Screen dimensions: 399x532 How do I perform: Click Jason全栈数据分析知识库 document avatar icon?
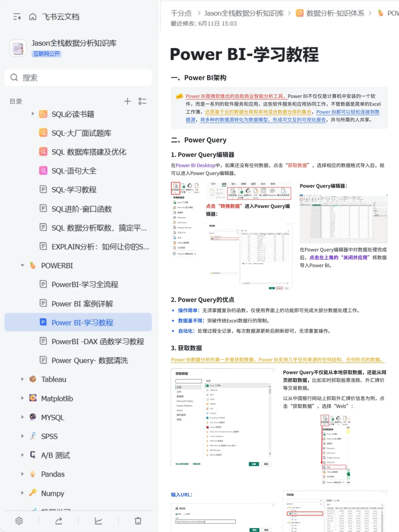point(18,48)
